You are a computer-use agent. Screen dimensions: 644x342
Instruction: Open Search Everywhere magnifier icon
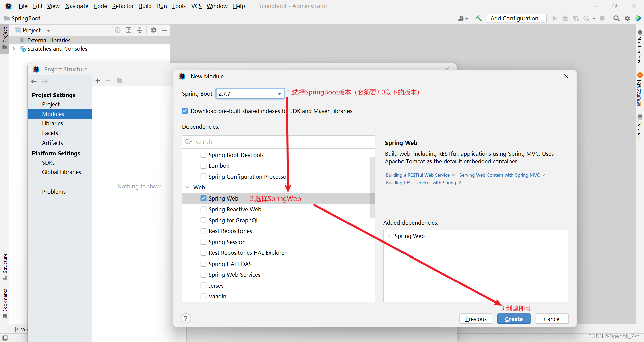[x=616, y=18]
